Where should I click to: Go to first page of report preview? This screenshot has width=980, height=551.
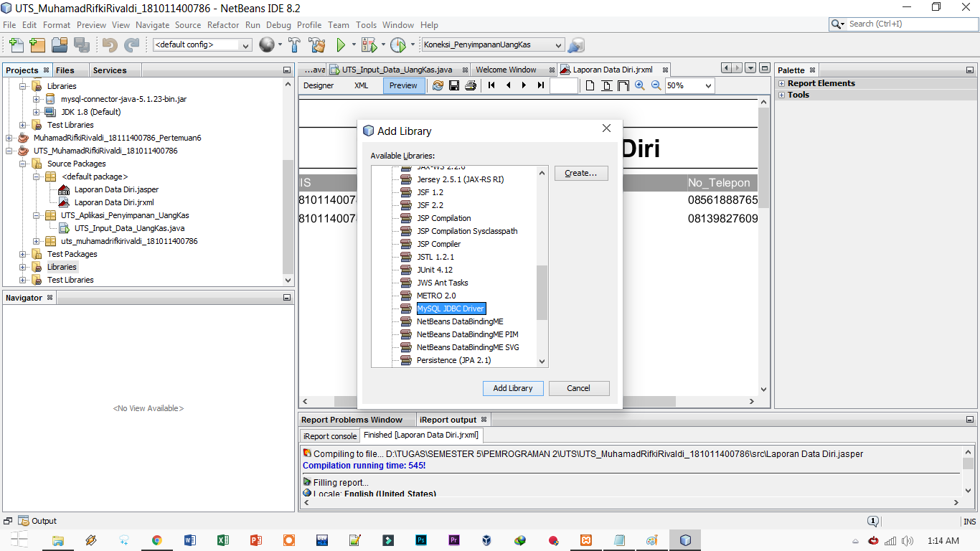(x=491, y=85)
